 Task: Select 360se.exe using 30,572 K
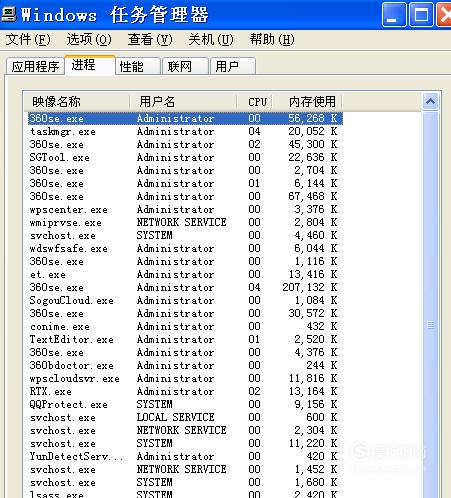click(x=185, y=313)
